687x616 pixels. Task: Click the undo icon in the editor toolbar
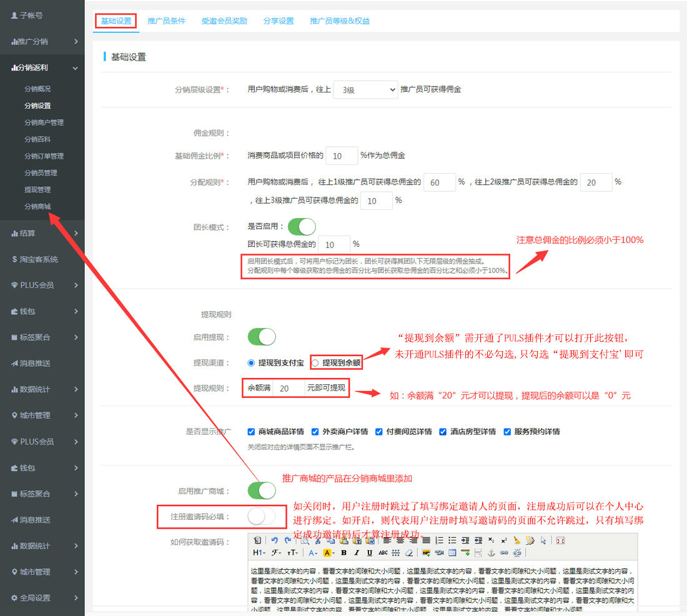pyautogui.click(x=274, y=540)
